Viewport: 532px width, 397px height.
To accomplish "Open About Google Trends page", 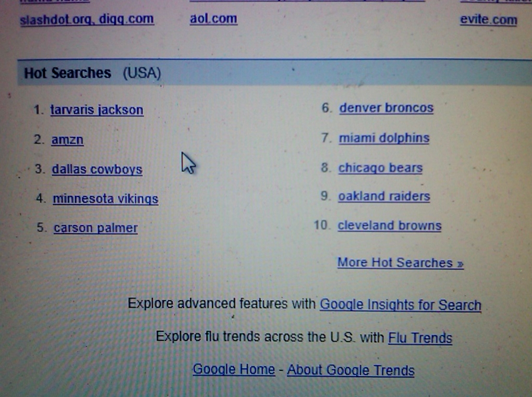I will pyautogui.click(x=351, y=370).
